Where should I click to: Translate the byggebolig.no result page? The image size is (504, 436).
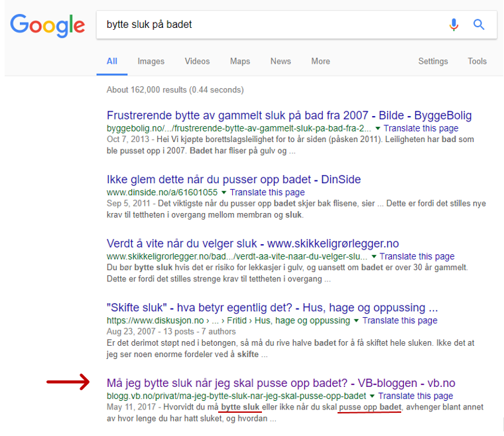coord(420,128)
